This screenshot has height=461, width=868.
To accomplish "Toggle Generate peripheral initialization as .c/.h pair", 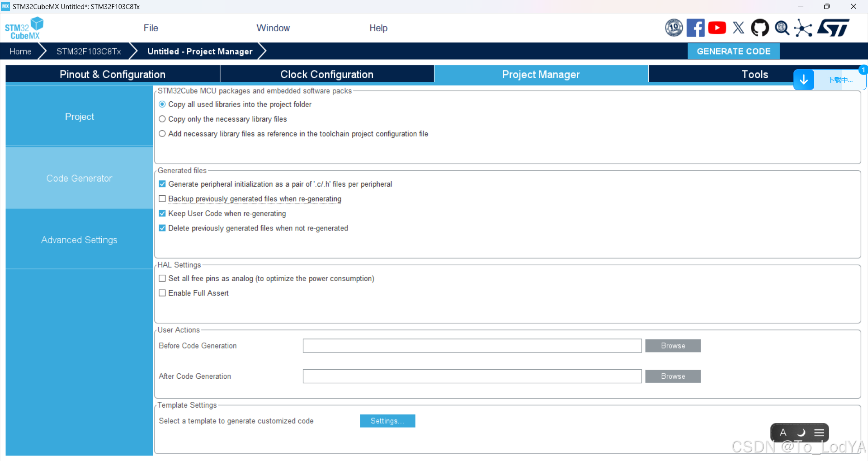I will (x=162, y=184).
